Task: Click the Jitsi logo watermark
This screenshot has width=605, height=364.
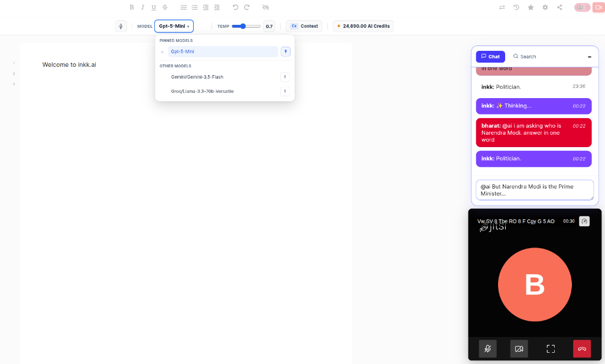Action: point(493,227)
